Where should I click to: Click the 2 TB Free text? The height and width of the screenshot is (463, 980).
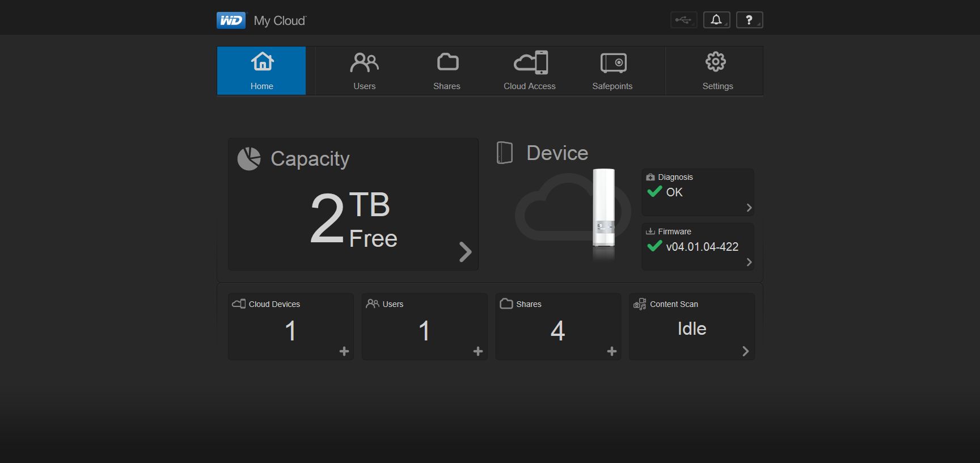click(353, 218)
